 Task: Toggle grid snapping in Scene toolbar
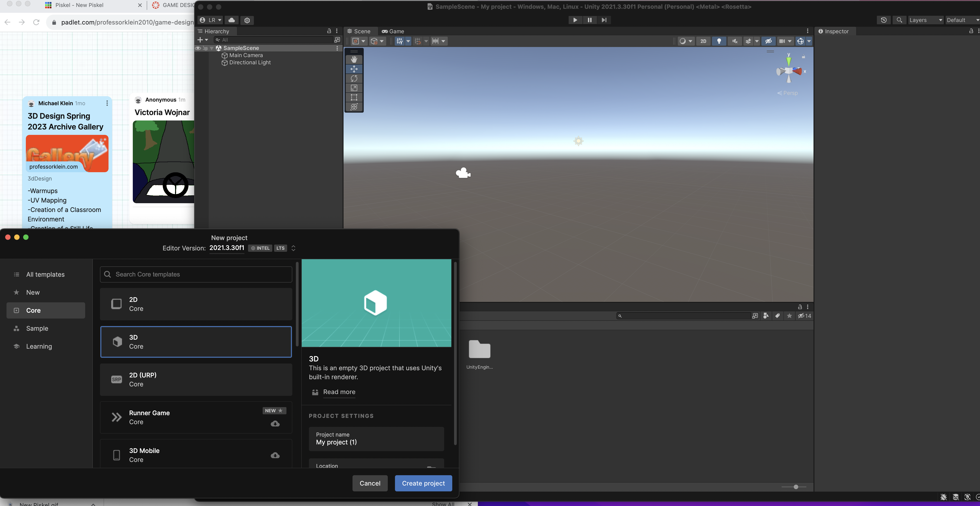pos(418,41)
